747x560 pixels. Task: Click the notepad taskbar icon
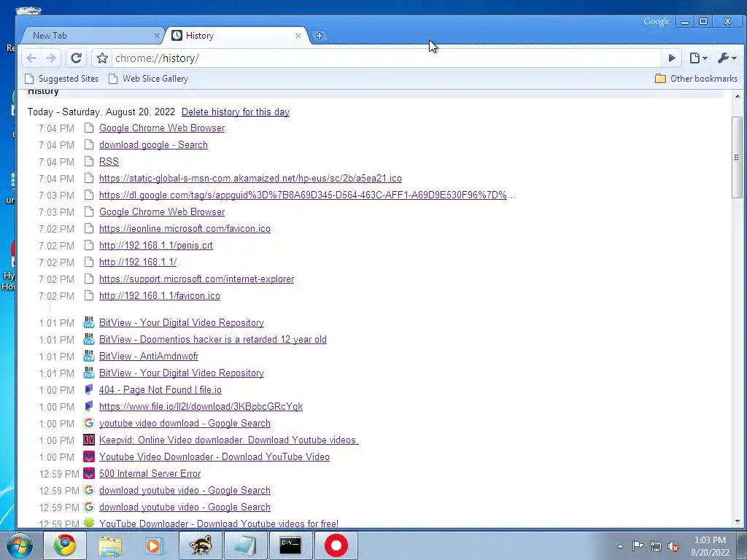coord(245,545)
